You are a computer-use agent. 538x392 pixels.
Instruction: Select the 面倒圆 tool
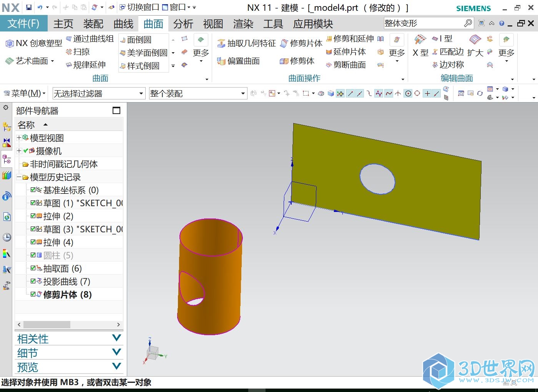pos(135,40)
